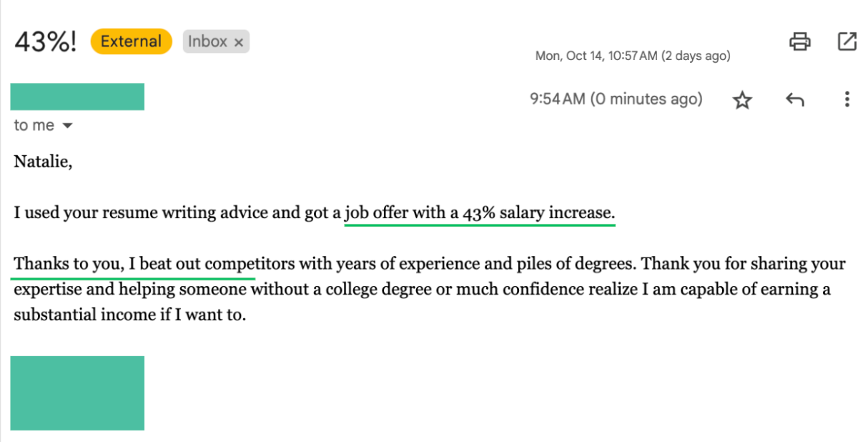
Task: Click underlined "job offer with a 43% salary increase"
Action: 479,213
